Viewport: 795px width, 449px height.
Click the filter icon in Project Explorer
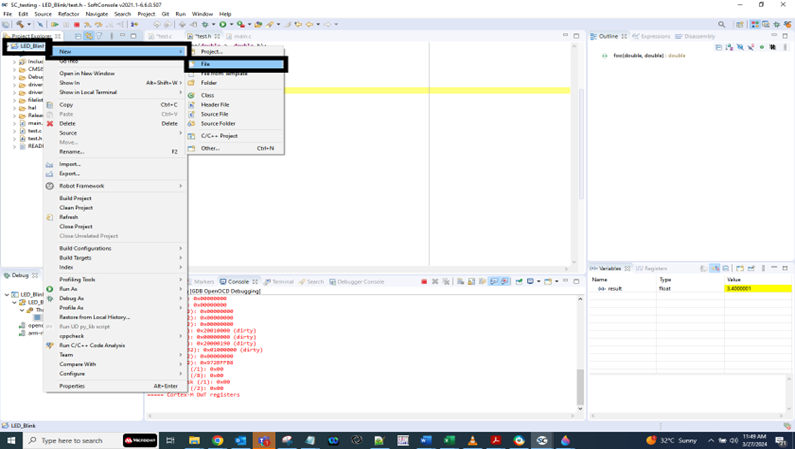click(x=99, y=36)
